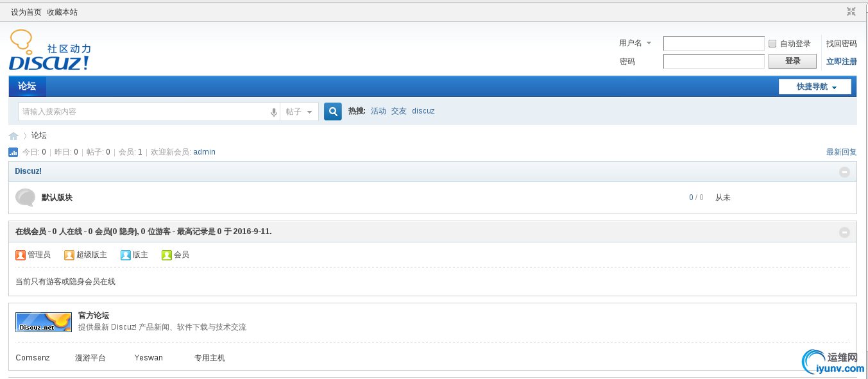Open the 立即注册 link
This screenshot has height=379, width=868.
pos(842,62)
